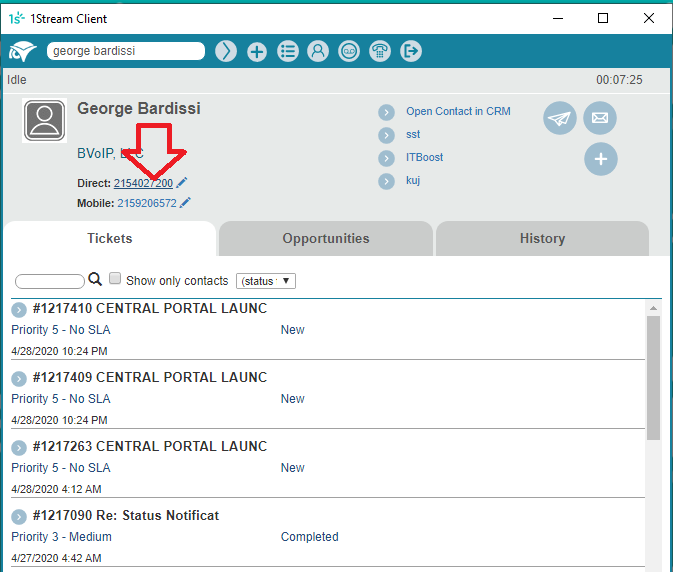Switch to the Tickets tab
The width and height of the screenshot is (673, 572).
click(110, 239)
